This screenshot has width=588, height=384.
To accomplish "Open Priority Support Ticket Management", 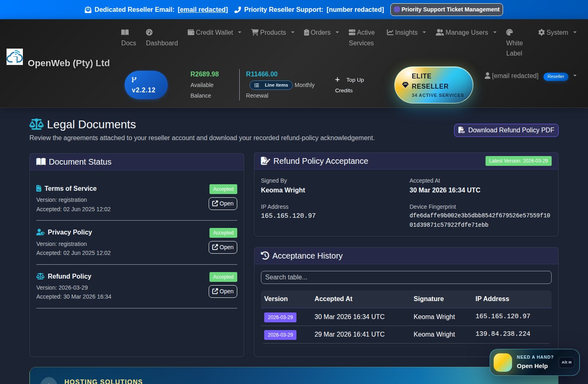I will point(447,9).
